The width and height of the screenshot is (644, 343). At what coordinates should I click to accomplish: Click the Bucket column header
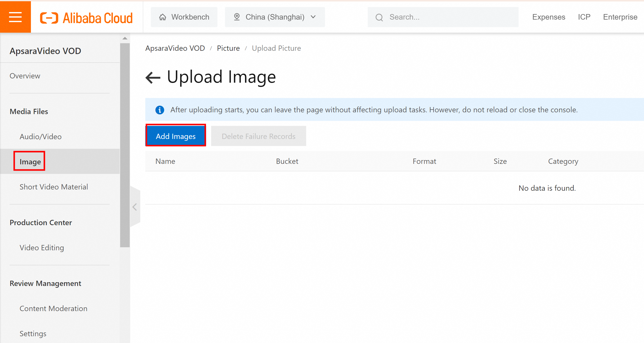click(x=287, y=161)
